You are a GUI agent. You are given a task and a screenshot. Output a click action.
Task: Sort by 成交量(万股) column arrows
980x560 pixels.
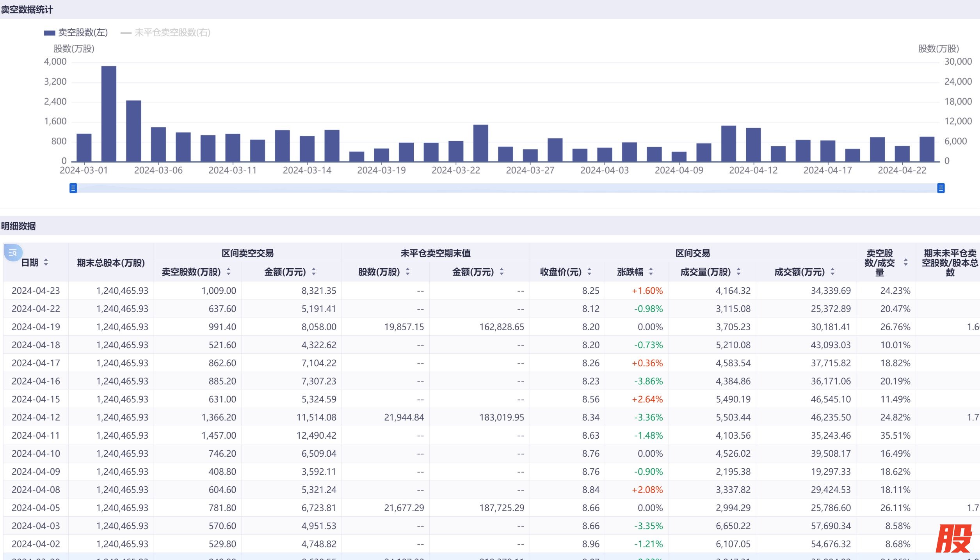pyautogui.click(x=738, y=272)
